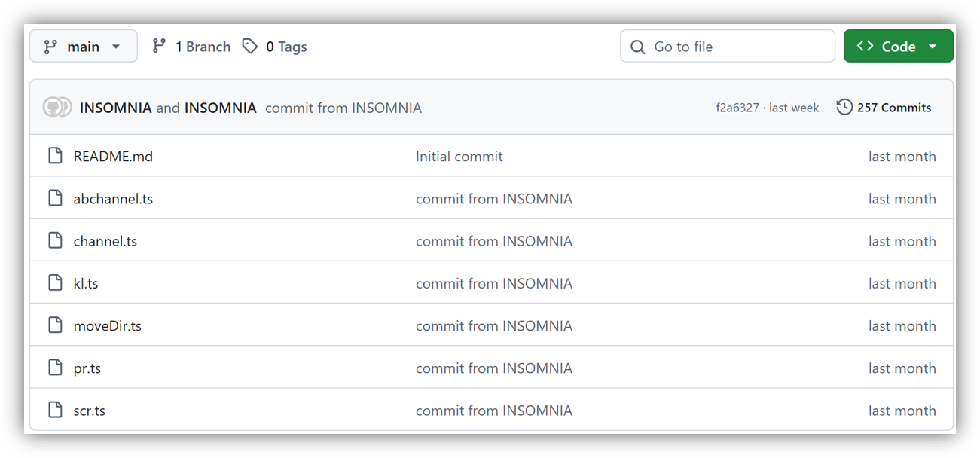Click 'last month' in scr.ts row
980x458 pixels.
click(x=902, y=411)
